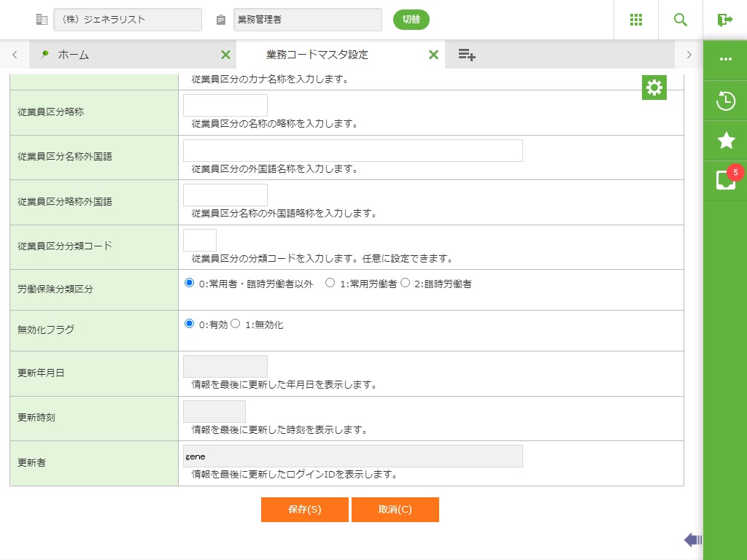Click the add new tab icon

467,55
